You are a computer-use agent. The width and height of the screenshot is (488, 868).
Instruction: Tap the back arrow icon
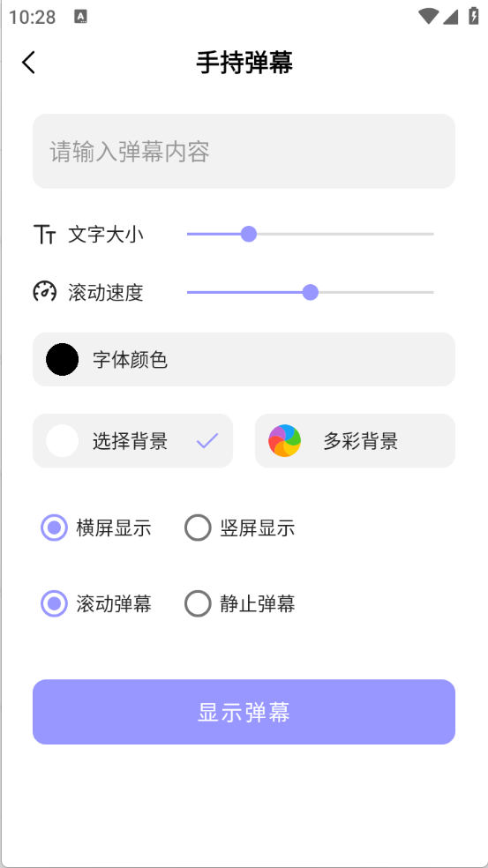28,62
